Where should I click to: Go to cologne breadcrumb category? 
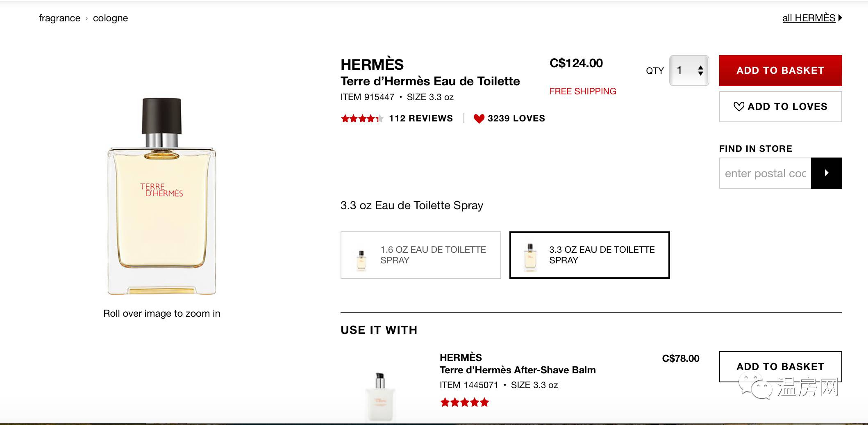click(110, 18)
